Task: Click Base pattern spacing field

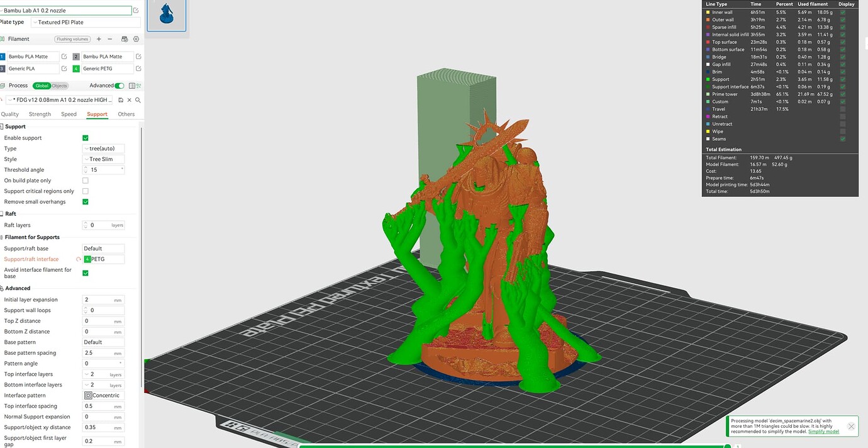Action: [x=103, y=353]
